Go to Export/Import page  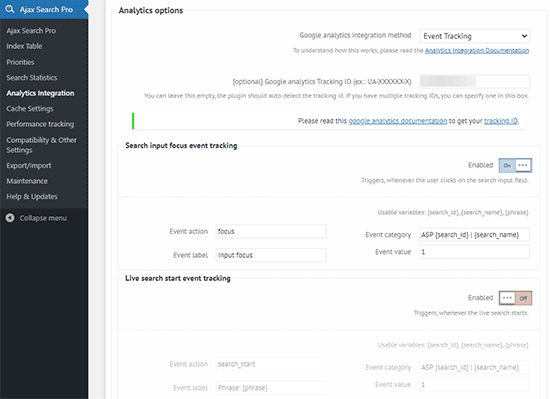(29, 165)
